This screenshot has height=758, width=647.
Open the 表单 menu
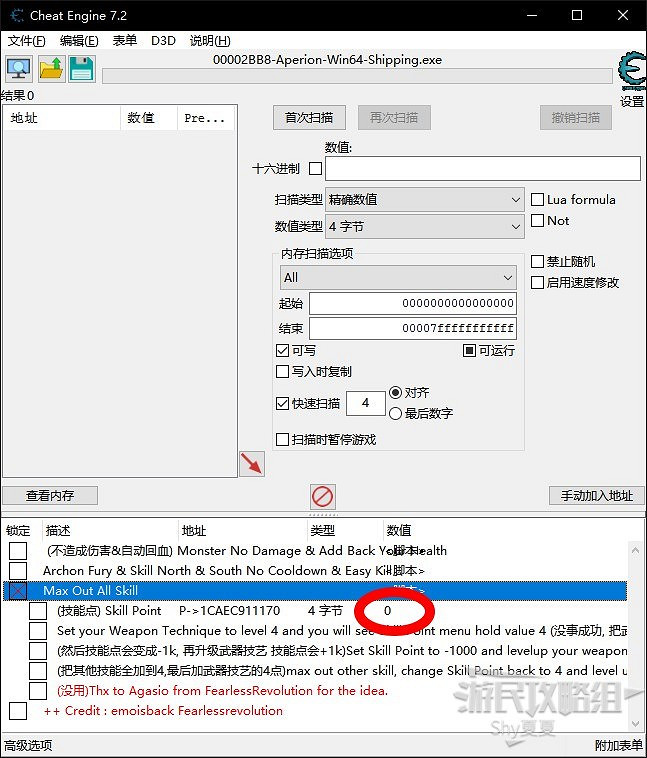tap(125, 41)
